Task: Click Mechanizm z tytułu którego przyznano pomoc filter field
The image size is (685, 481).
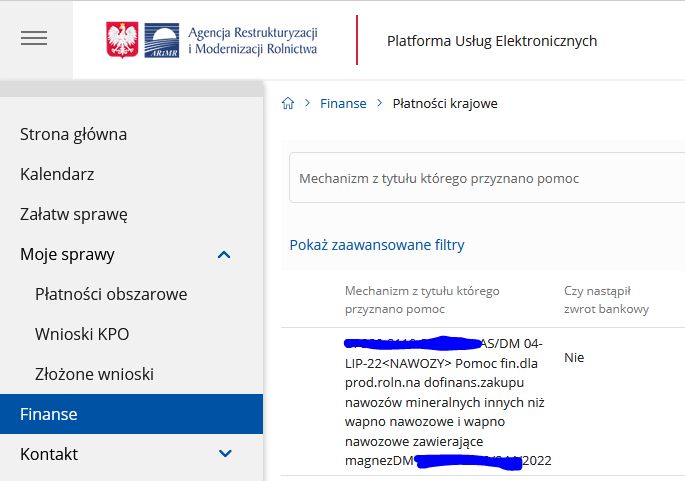Action: pos(487,178)
